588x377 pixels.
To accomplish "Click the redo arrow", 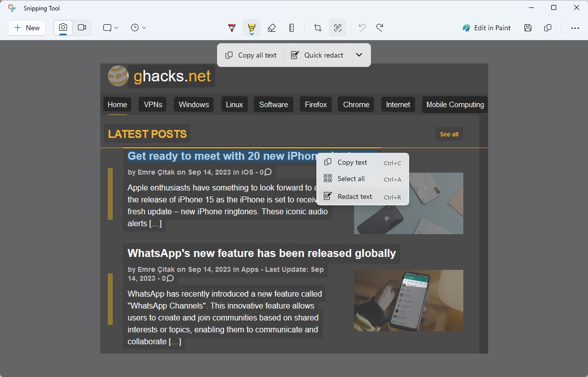I will click(380, 28).
